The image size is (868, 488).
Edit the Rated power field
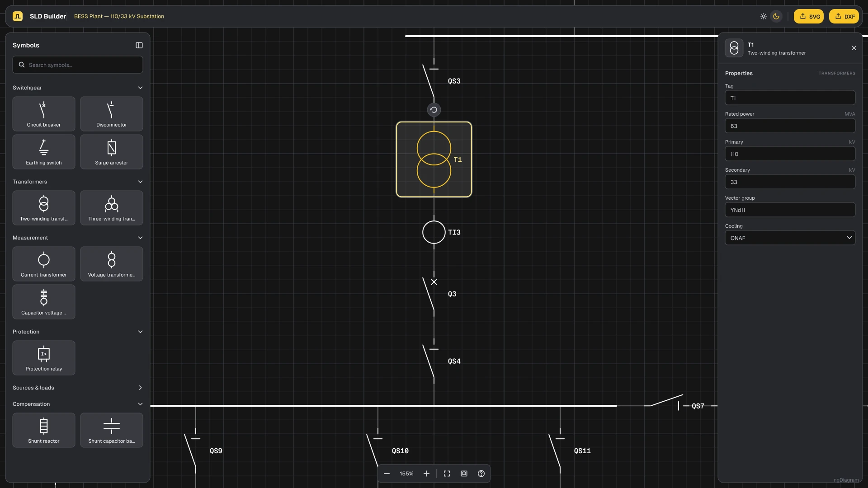(790, 126)
